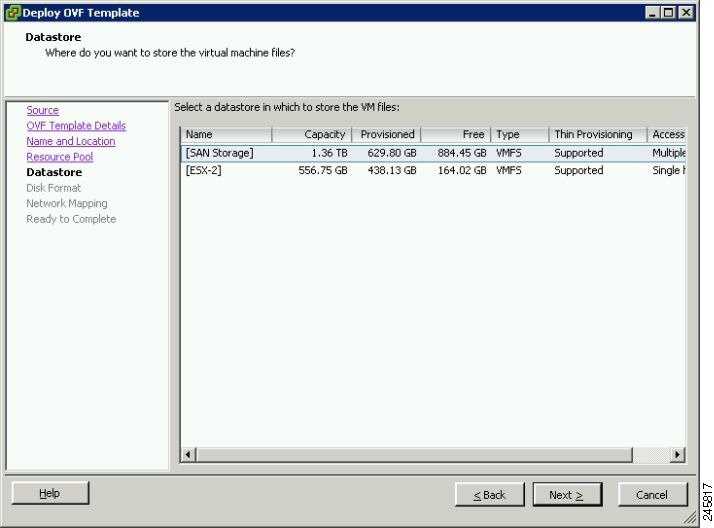Go Back to the previous step
Viewport: 714px width, 528px height.
pos(490,495)
